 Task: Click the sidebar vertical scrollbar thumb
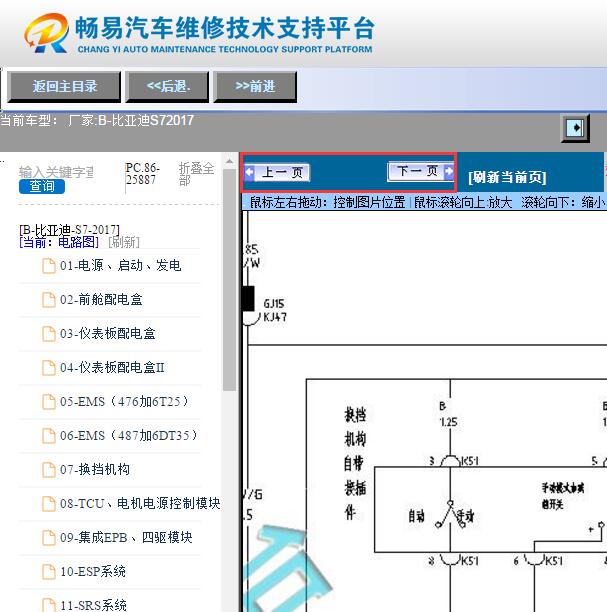[x=230, y=279]
